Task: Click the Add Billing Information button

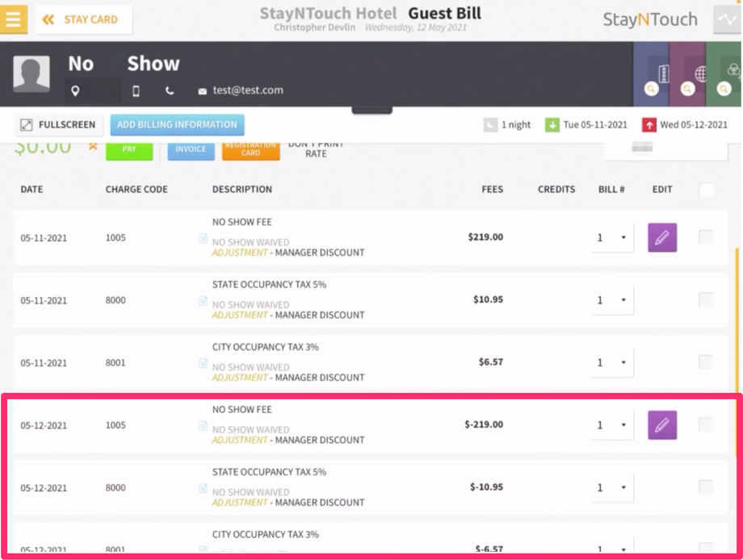Action: coord(177,125)
